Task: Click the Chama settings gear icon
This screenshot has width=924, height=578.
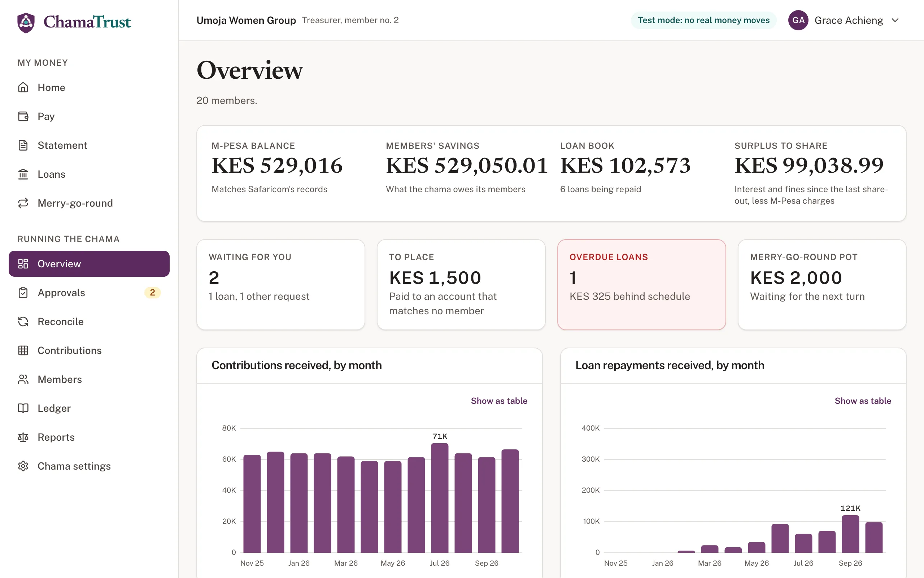Action: (x=23, y=466)
